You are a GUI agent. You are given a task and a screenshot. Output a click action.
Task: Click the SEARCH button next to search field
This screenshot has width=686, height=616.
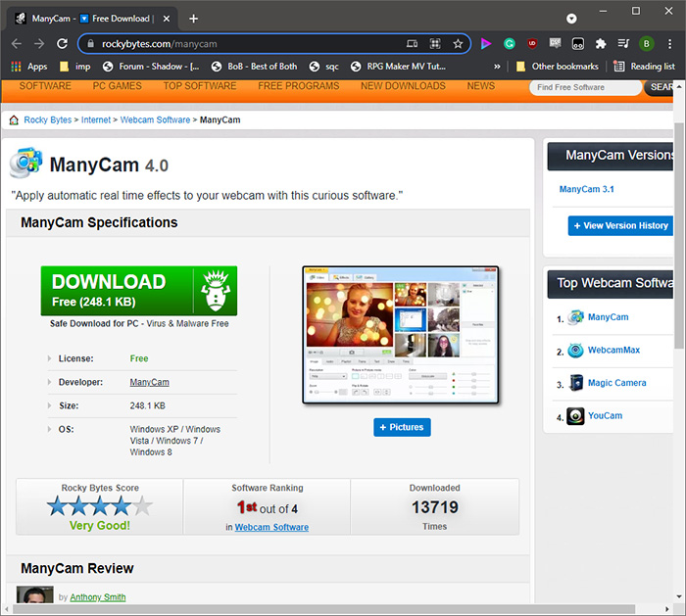pos(659,87)
